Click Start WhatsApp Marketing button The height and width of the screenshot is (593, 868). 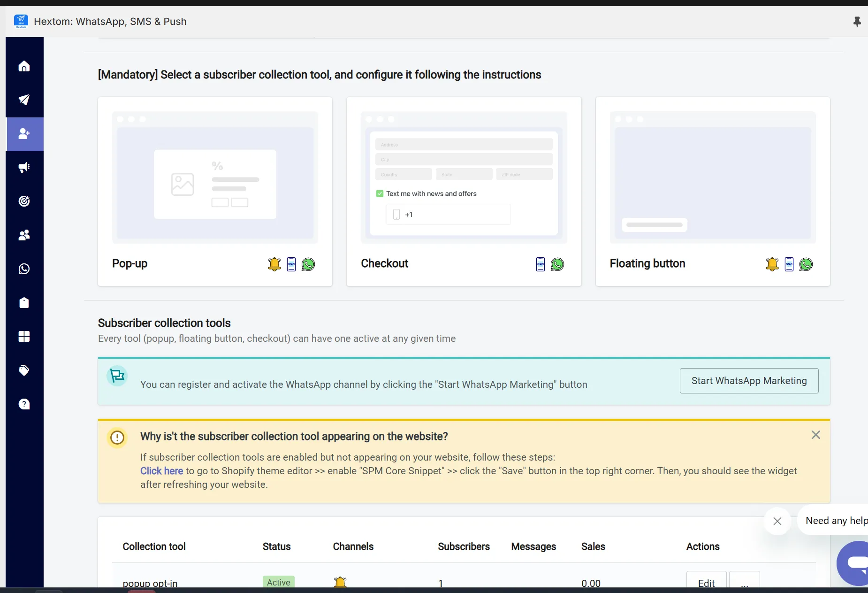coord(749,381)
